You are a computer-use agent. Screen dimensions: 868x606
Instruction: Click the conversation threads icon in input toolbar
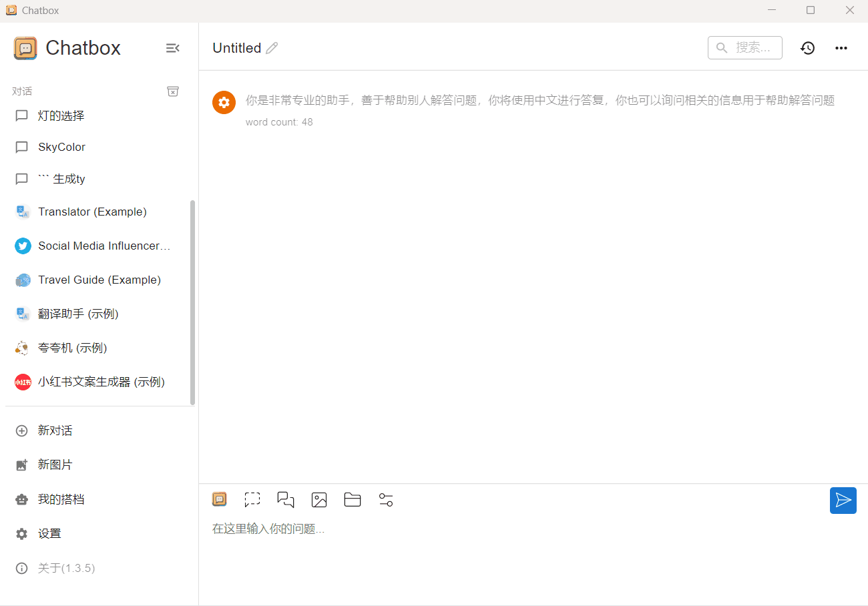pos(286,499)
